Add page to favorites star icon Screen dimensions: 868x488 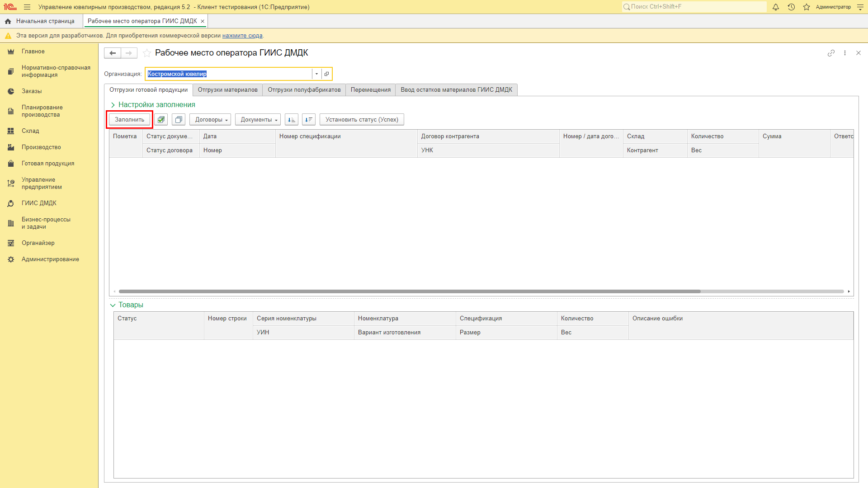pos(147,53)
